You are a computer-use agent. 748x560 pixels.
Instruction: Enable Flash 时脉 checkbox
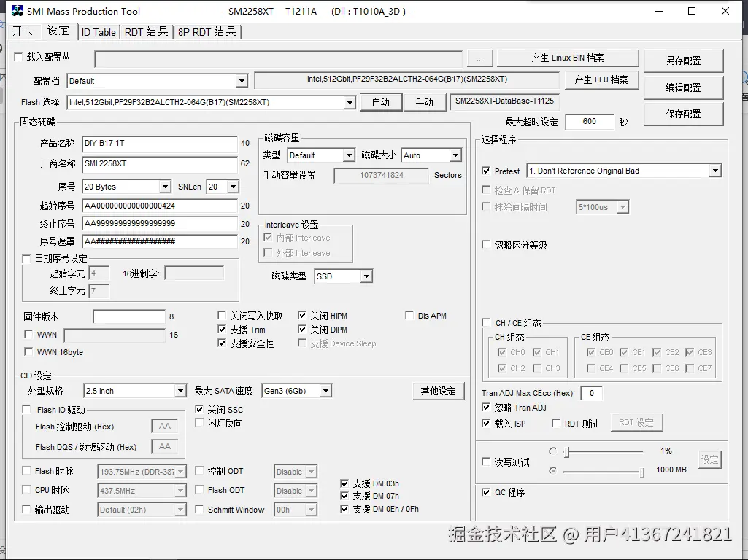(x=27, y=471)
